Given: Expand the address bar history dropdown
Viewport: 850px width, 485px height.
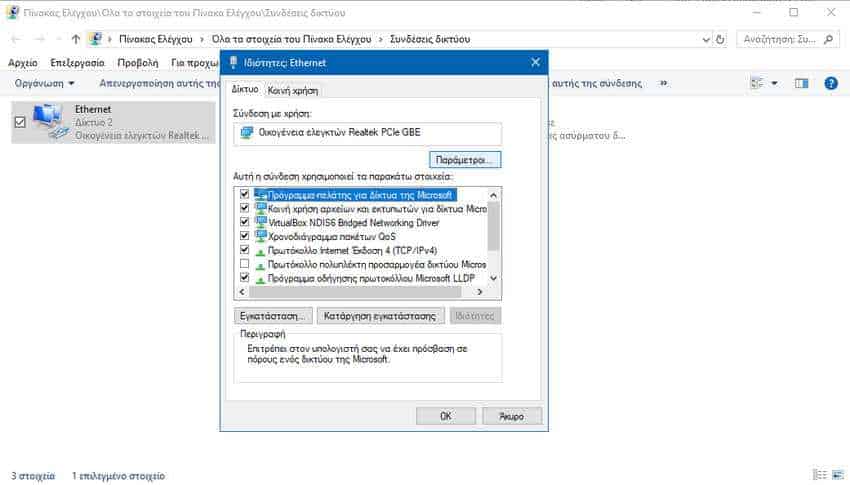Looking at the screenshot, I should (706, 39).
